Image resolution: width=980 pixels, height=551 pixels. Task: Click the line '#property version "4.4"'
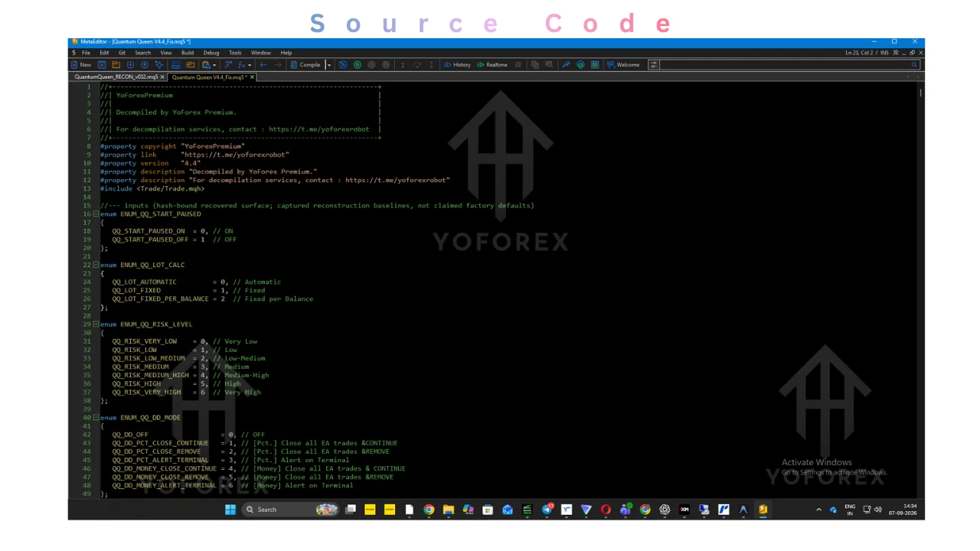(150, 163)
